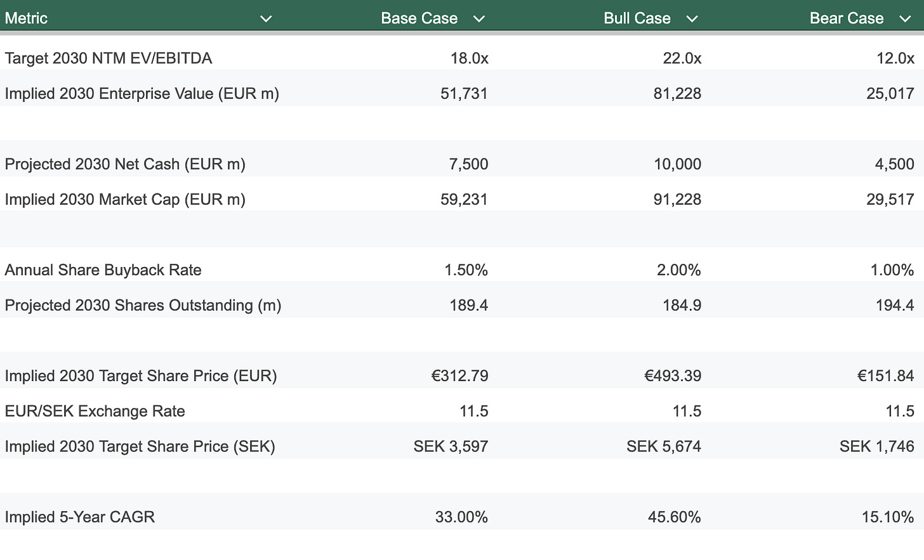
Task: Select the SEK 1,746 Bear Case cell
Action: tap(876, 446)
